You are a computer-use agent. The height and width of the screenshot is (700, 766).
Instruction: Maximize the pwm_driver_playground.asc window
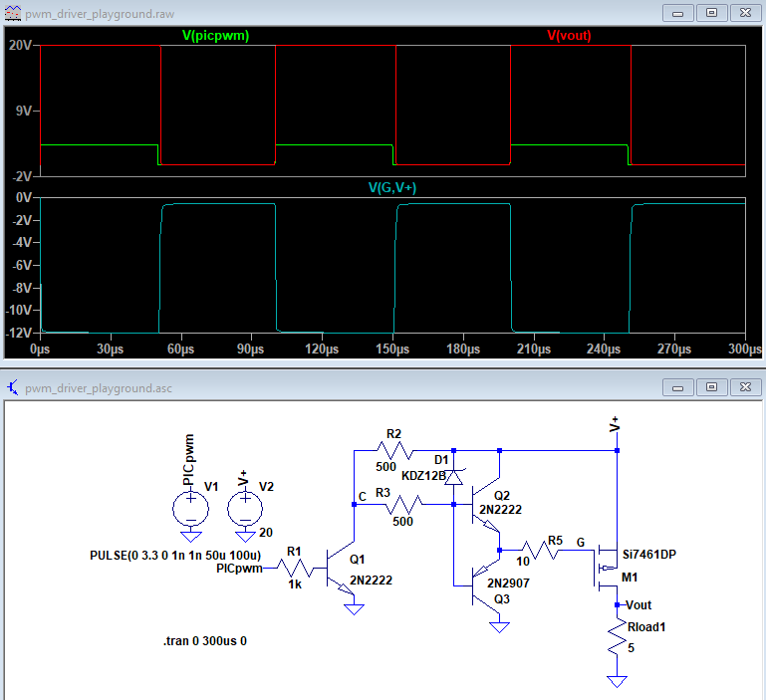[x=711, y=388]
